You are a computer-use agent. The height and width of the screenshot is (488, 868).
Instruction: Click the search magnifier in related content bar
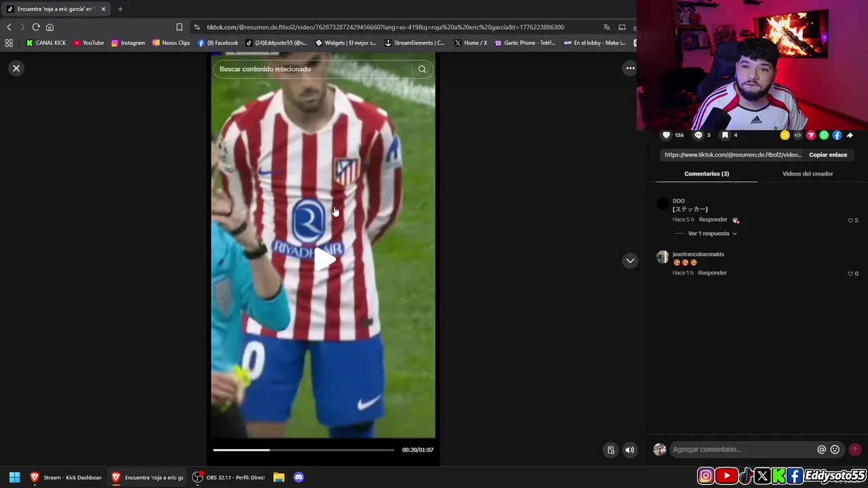pos(422,69)
